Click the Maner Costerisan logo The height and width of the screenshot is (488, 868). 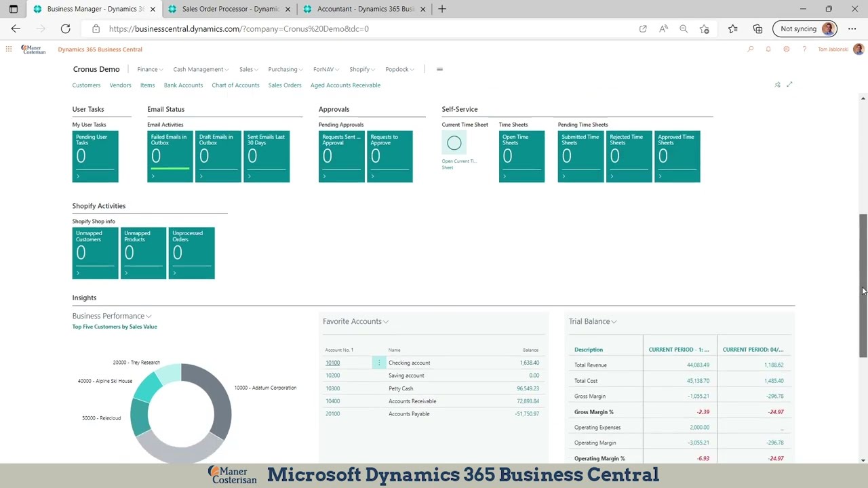click(33, 49)
